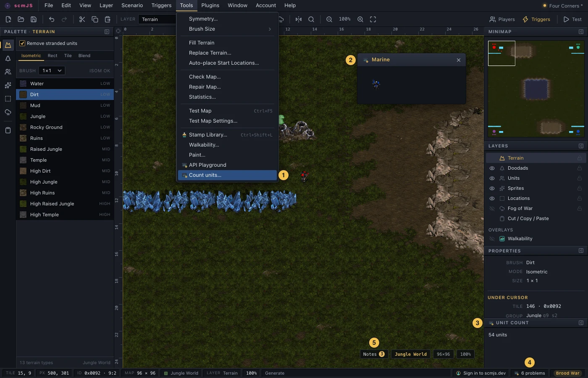Select the Units tool in left sidebar
588x378 pixels.
[8, 72]
